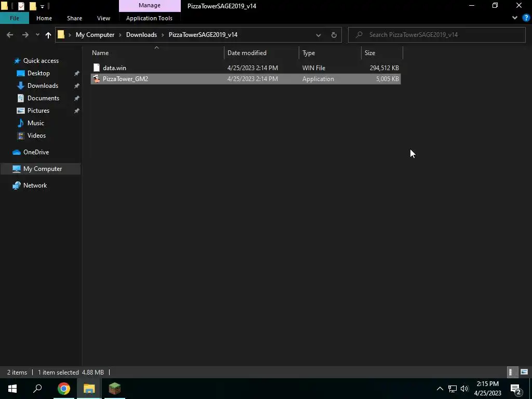Open the volume tray icon
This screenshot has width=532, height=399.
point(464,389)
